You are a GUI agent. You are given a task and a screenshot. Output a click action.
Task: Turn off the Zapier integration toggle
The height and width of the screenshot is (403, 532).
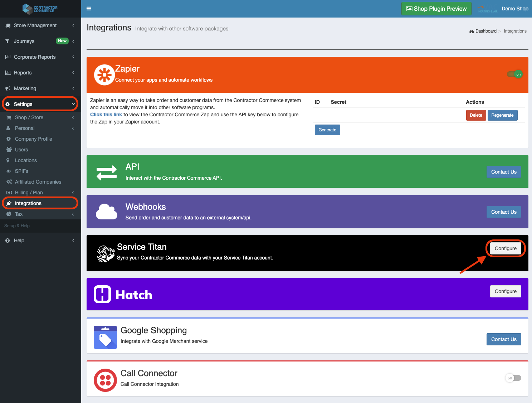(515, 74)
